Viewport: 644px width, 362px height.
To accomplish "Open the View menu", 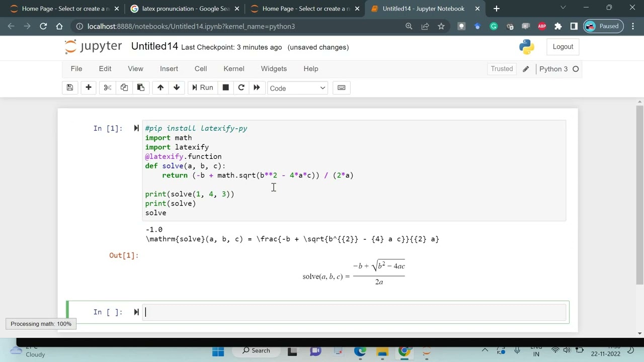I will tap(135, 68).
